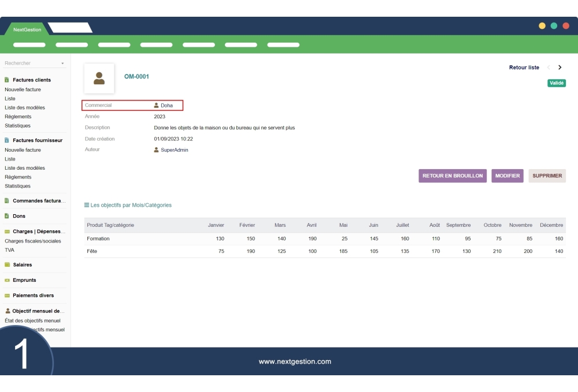Image resolution: width=578 pixels, height=392 pixels.
Task: Select the Charges | Dépenses icon
Action: pos(6,231)
